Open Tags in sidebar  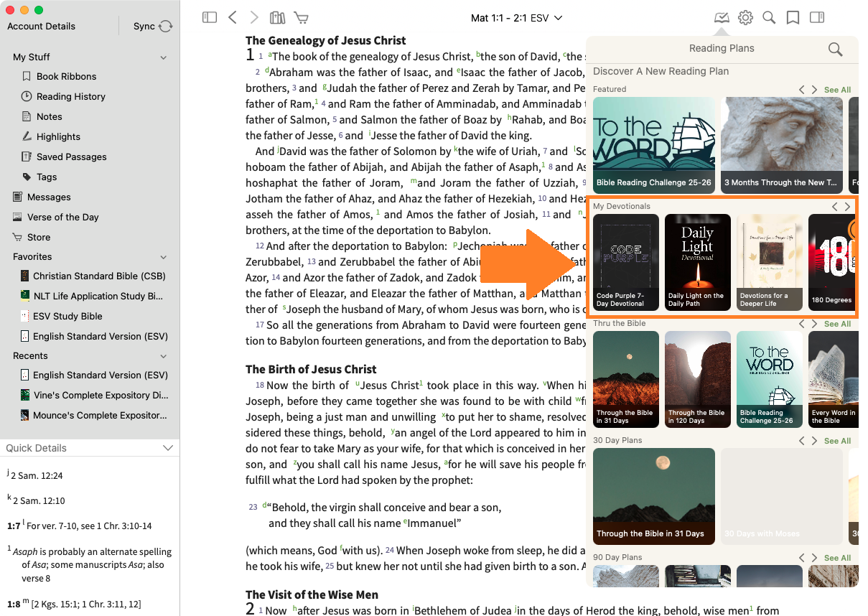(x=47, y=177)
